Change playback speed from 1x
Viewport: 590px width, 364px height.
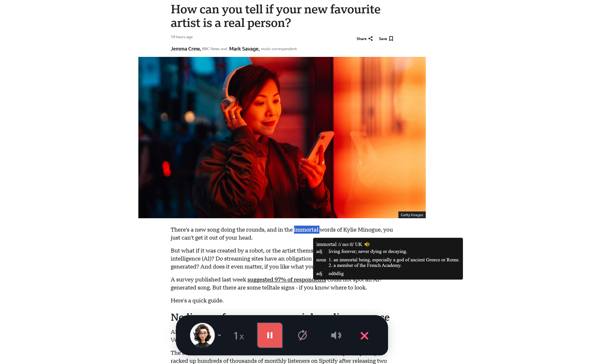pyautogui.click(x=239, y=336)
